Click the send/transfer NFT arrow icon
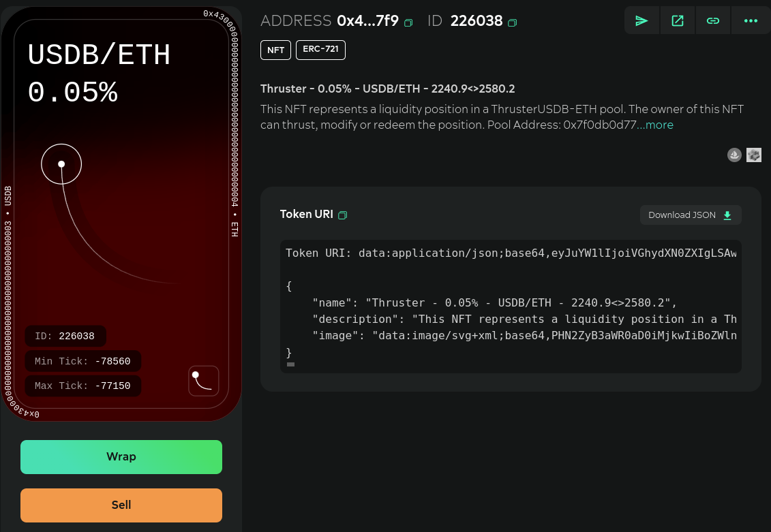The width and height of the screenshot is (771, 532). tap(641, 20)
